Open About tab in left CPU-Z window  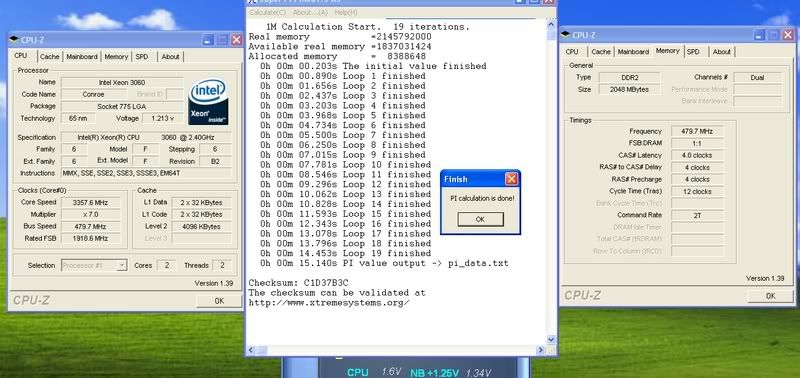click(x=170, y=57)
